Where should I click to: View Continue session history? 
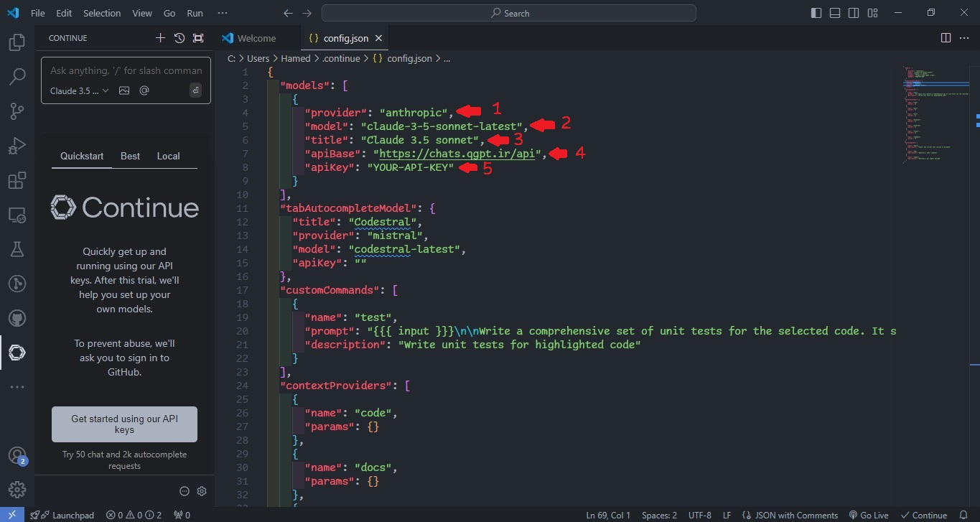click(x=179, y=38)
